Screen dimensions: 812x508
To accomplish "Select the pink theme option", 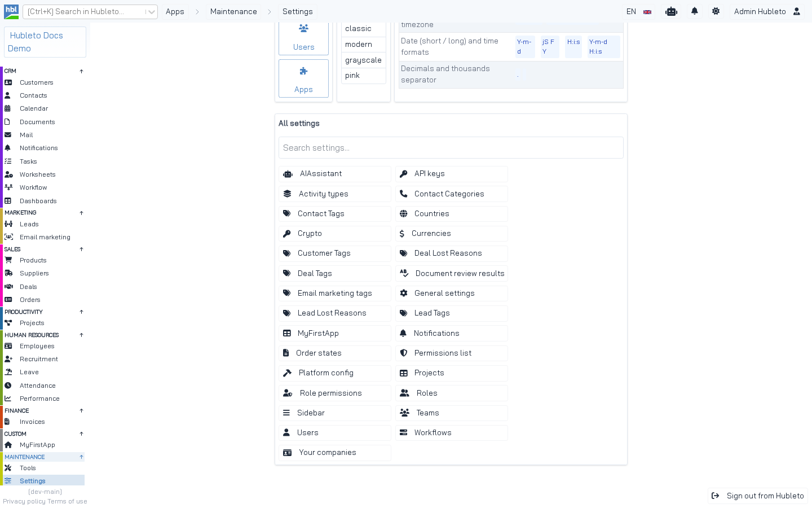I will [364, 76].
